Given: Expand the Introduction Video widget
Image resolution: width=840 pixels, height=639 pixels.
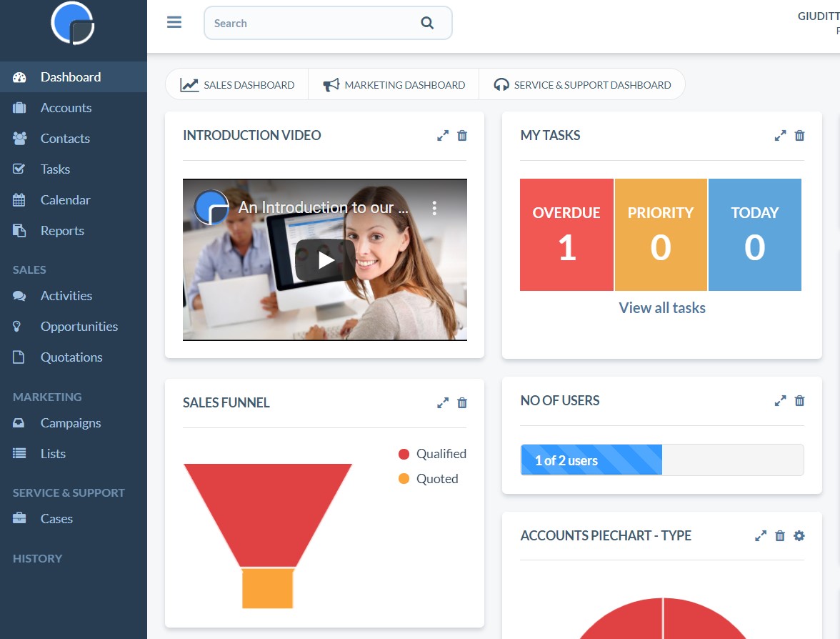Looking at the screenshot, I should (443, 136).
